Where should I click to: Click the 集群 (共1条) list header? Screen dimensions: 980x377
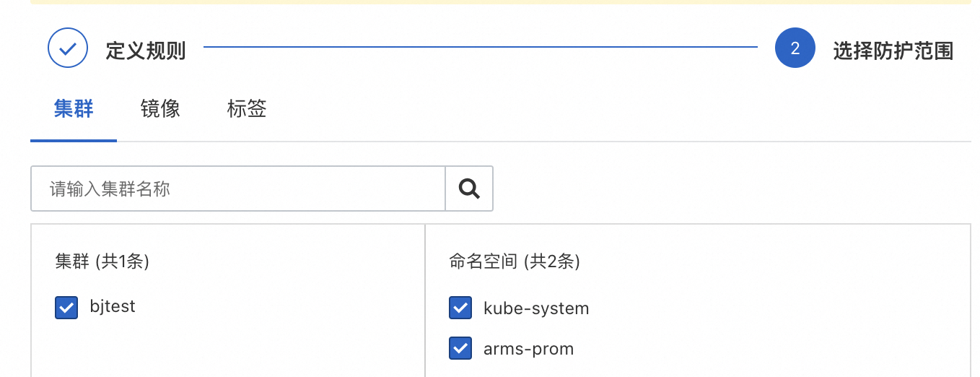tap(102, 261)
